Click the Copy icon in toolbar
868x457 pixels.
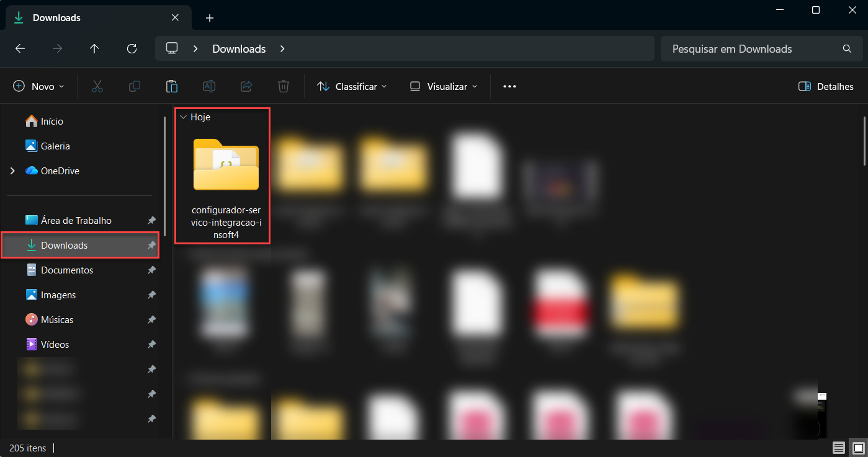coord(135,87)
